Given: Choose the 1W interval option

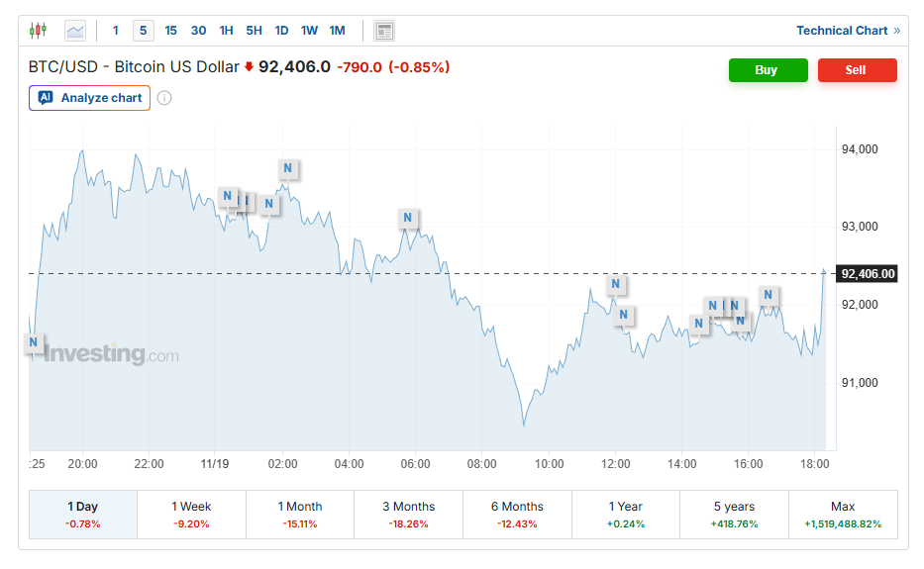Looking at the screenshot, I should 309,31.
